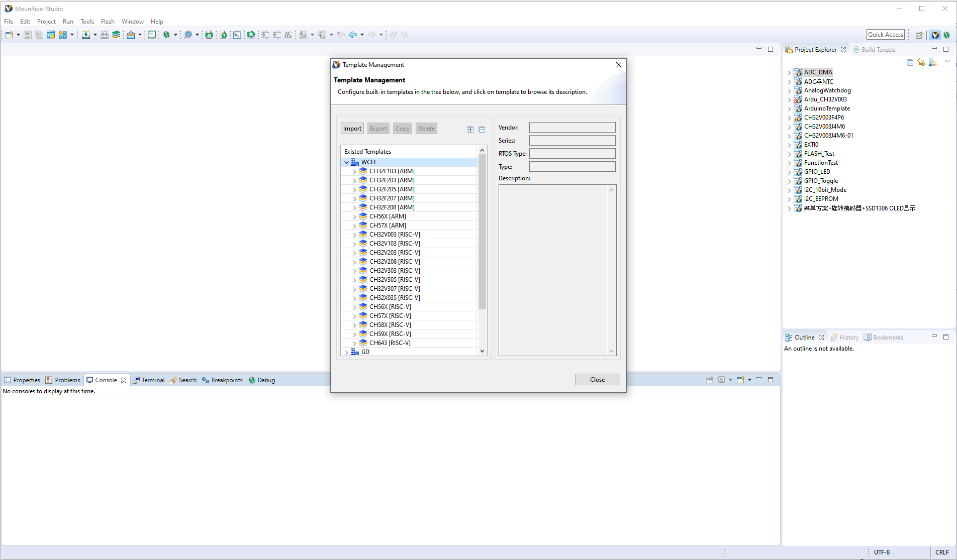
Task: Click the green bug Debug toolbar icon
Action: pyautogui.click(x=166, y=35)
